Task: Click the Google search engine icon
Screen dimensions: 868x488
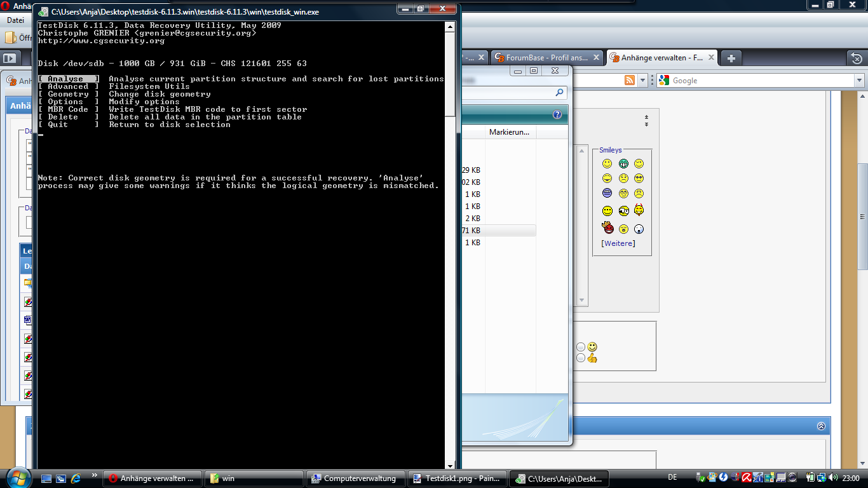Action: click(x=664, y=80)
